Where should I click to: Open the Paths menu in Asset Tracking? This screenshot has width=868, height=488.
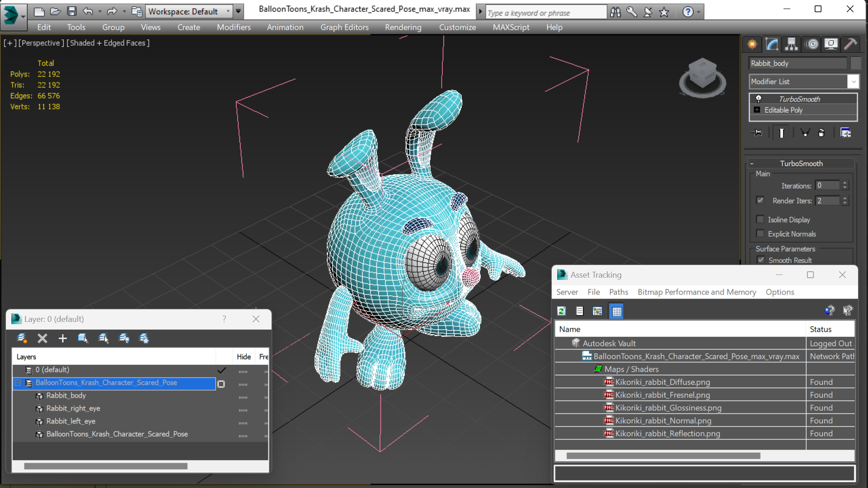pyautogui.click(x=619, y=292)
